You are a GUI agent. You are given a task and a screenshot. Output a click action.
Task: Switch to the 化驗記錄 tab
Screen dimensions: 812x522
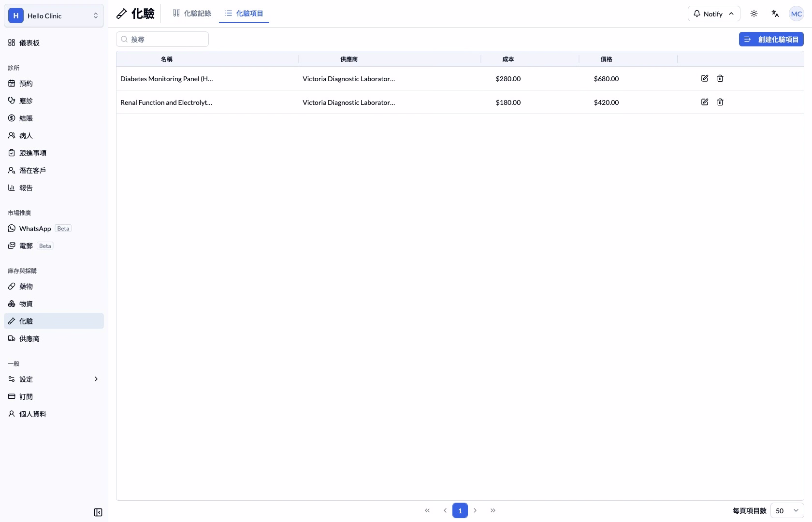tap(192, 14)
